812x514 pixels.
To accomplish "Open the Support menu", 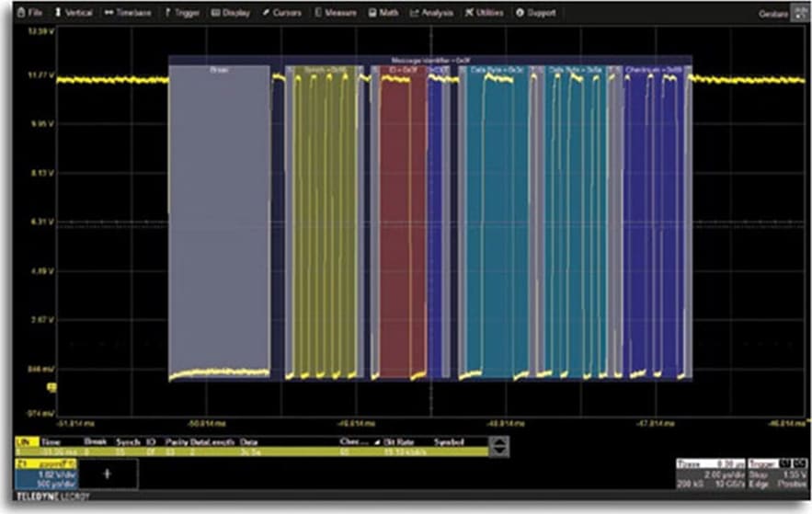I will [x=535, y=13].
